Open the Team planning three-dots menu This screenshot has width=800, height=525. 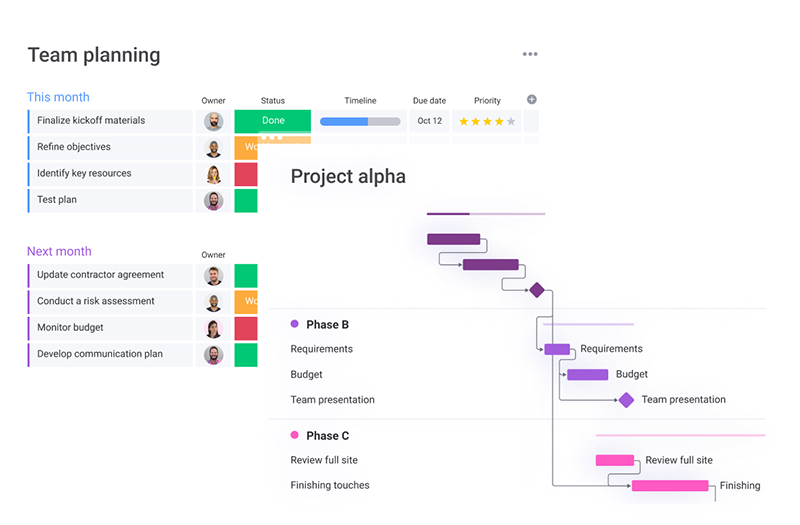click(x=530, y=54)
